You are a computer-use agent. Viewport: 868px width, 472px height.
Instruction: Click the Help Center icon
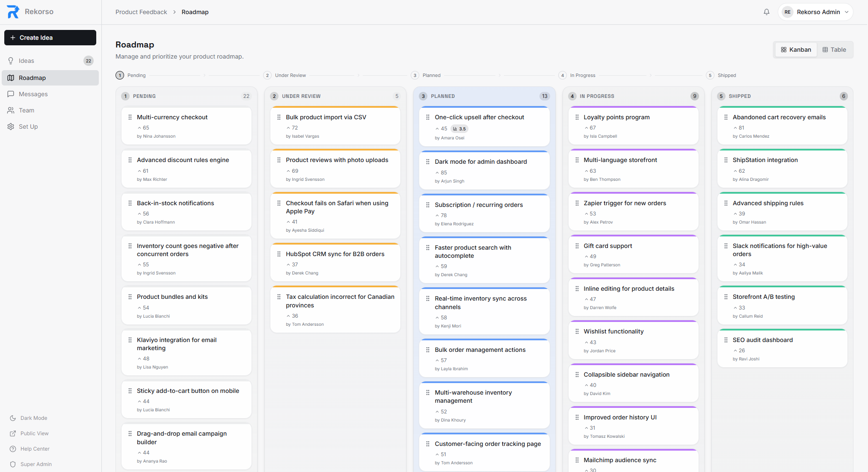13,449
